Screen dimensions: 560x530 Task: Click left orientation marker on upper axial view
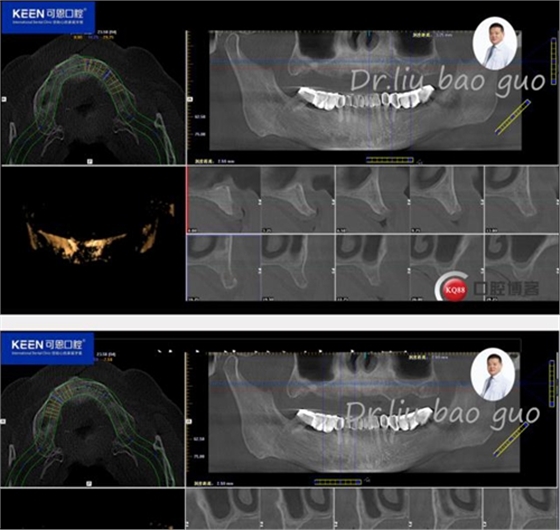pyautogui.click(x=4, y=99)
